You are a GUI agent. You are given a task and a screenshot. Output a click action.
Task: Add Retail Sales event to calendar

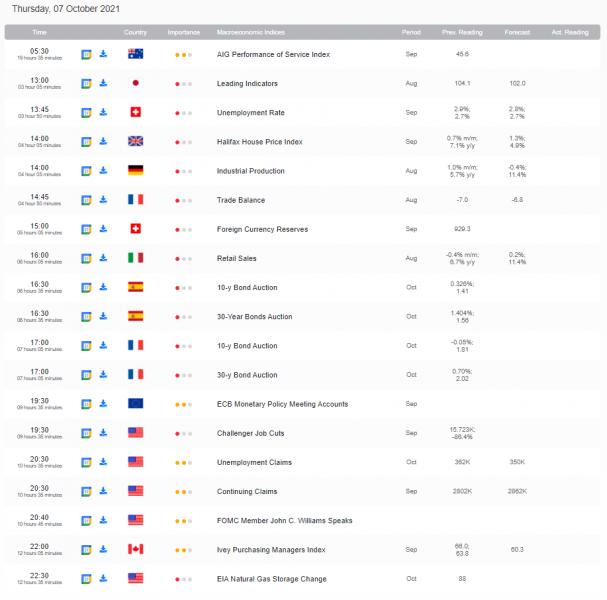pyautogui.click(x=86, y=258)
